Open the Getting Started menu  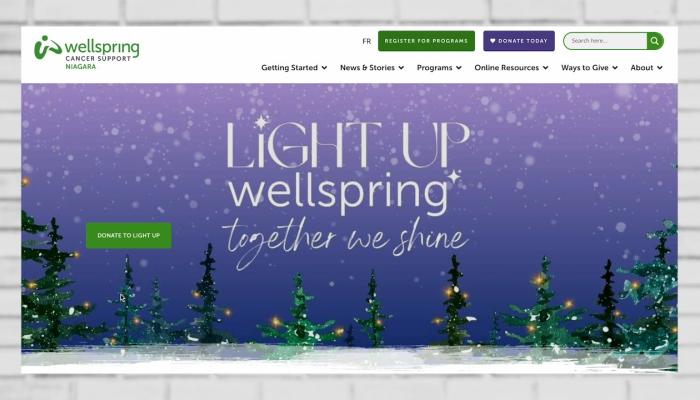point(289,67)
